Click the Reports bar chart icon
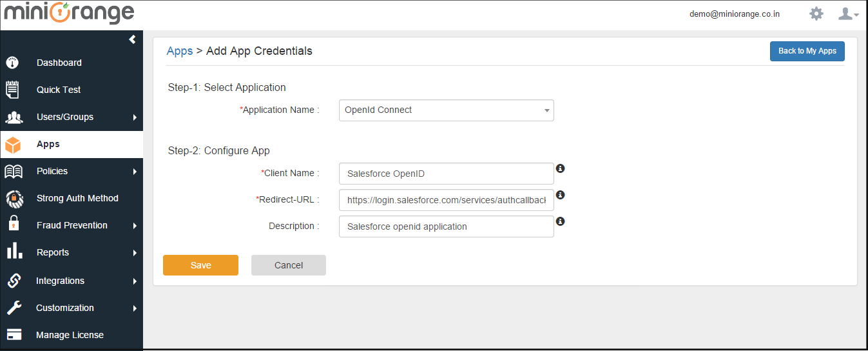Viewport: 868px width, 351px height. tap(14, 251)
